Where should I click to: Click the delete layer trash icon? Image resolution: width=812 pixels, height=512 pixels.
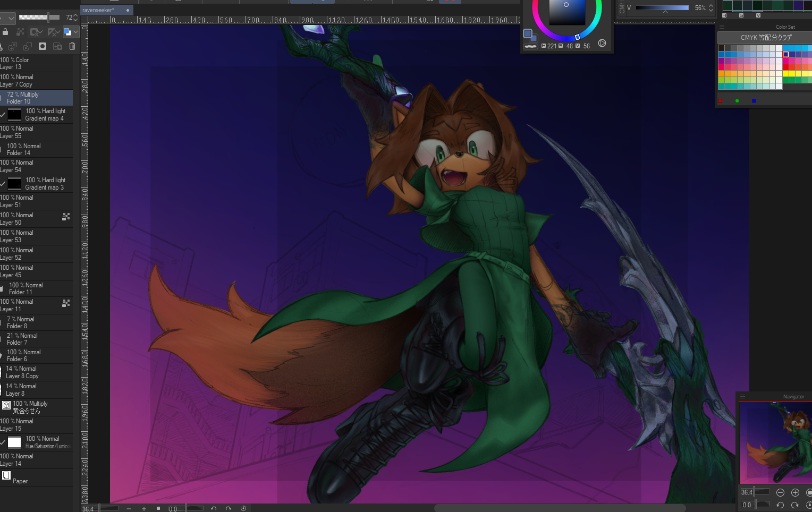point(72,46)
